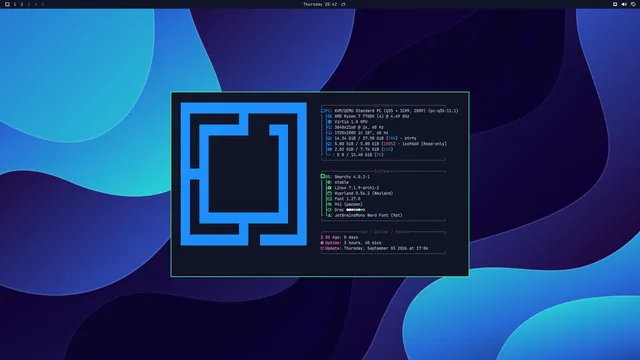Click the '3 hours, 40 mins' uptime value
640x360 pixels.
(362, 243)
